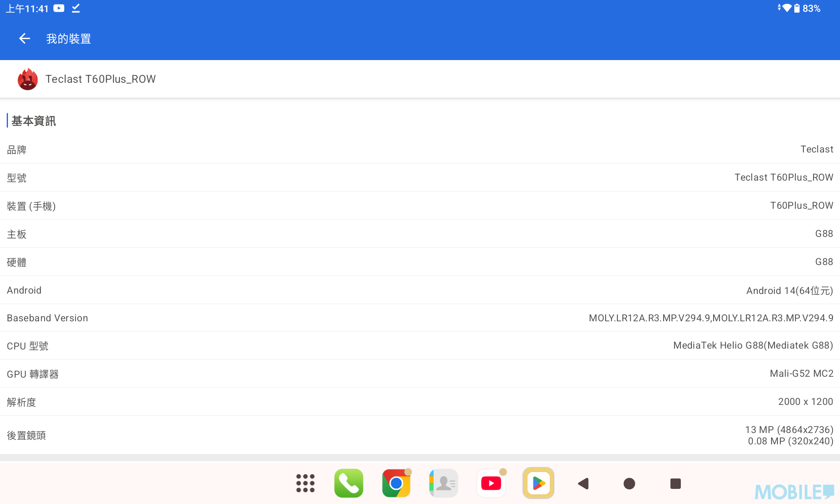Viewport: 840px width, 504px height.
Task: Open Google Play Store icon
Action: [538, 483]
